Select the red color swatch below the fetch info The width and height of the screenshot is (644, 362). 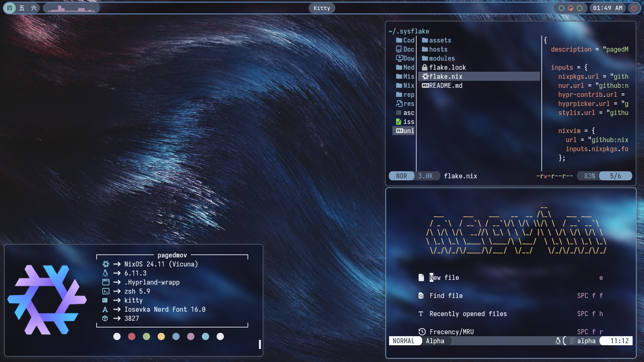tap(132, 336)
